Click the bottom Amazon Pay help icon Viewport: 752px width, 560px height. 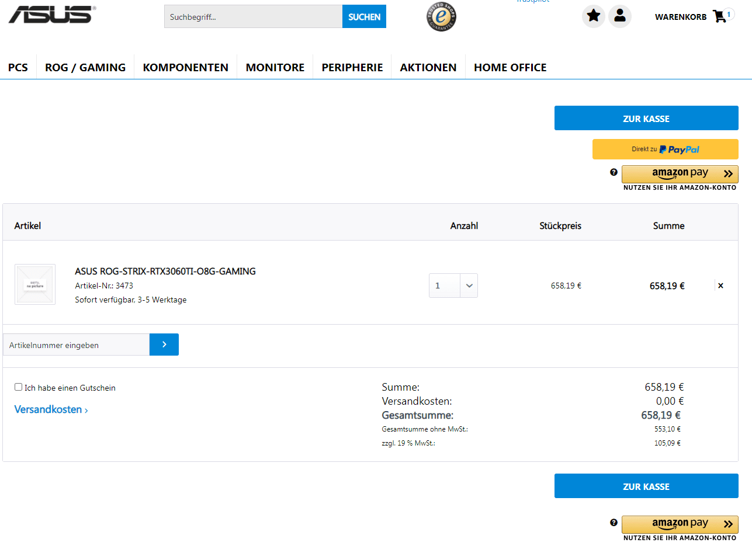(614, 523)
